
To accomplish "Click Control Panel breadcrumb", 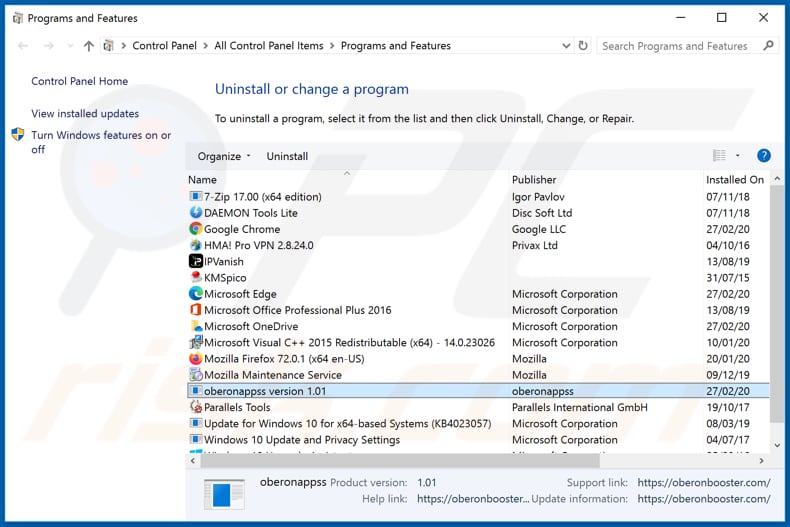I will (164, 46).
